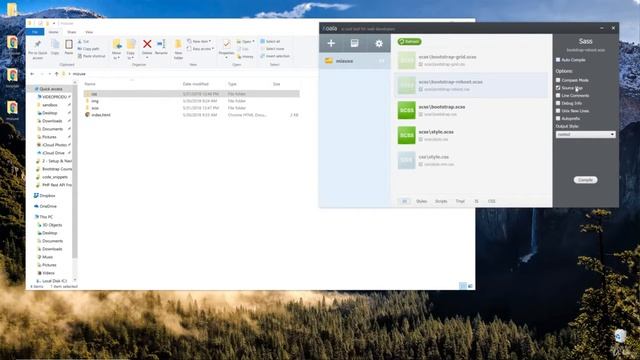
Task: Switch to CSS filter tab in Koala
Action: [491, 201]
